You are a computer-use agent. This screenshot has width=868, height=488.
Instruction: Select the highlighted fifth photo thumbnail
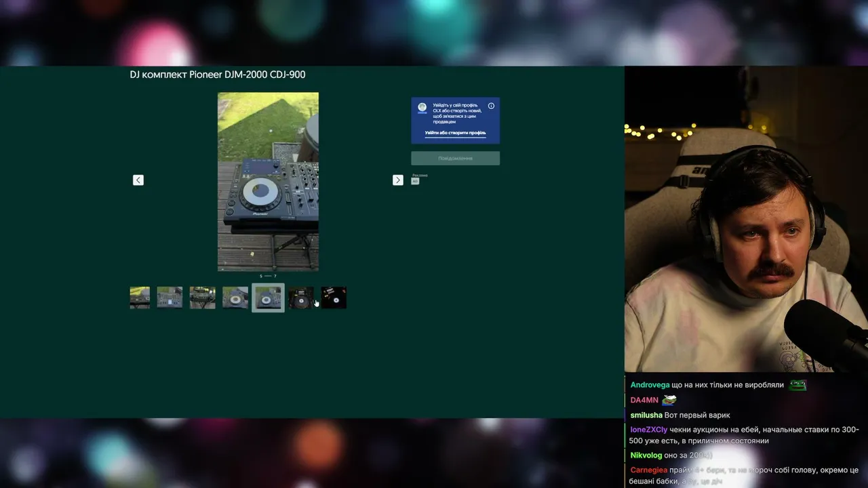click(x=269, y=298)
